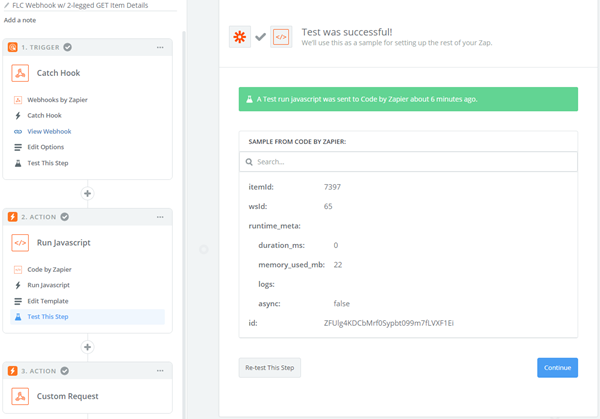
Task: Go to Test This Step under Run Javascript
Action: [x=48, y=317]
